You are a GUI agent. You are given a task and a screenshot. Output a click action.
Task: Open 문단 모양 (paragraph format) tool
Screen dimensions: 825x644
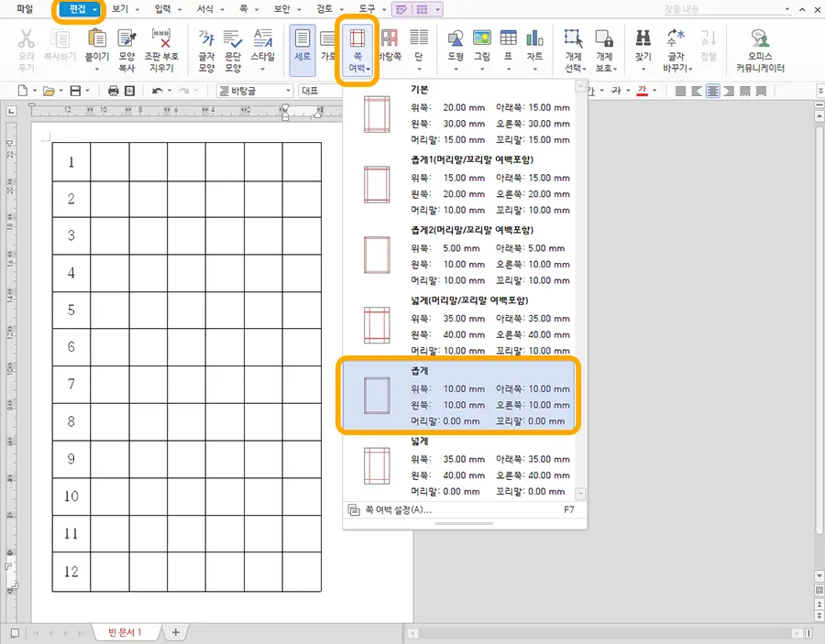pyautogui.click(x=233, y=50)
